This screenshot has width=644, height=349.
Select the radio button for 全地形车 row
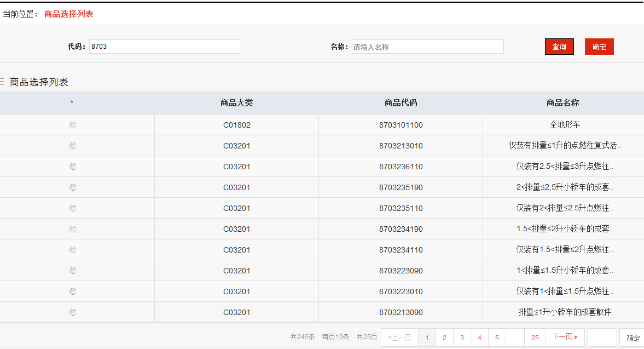tap(73, 124)
